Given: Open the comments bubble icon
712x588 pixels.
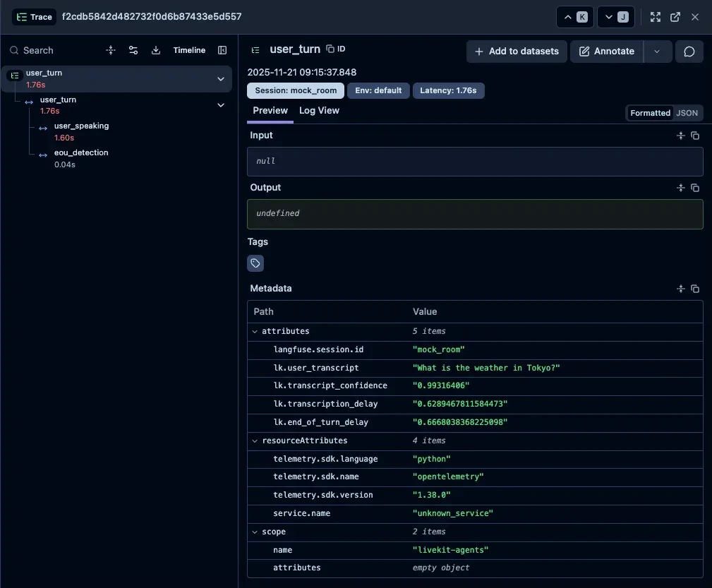Looking at the screenshot, I should coord(689,52).
